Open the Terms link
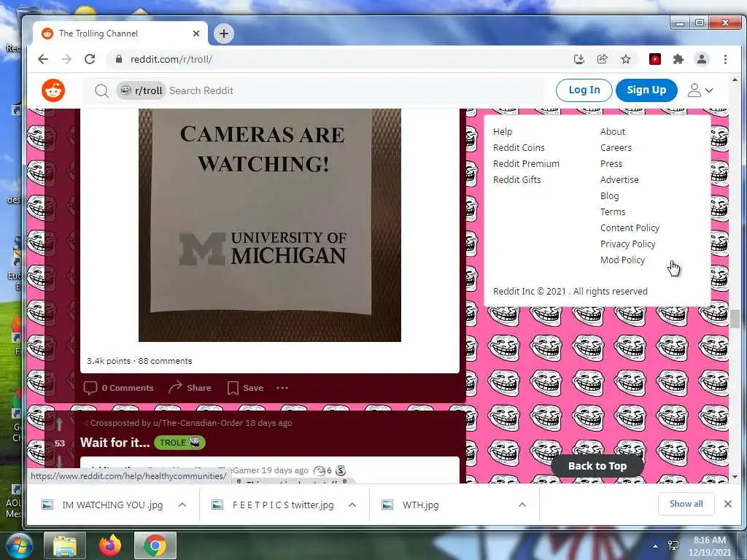Screen dimensions: 747x560 tap(613, 211)
